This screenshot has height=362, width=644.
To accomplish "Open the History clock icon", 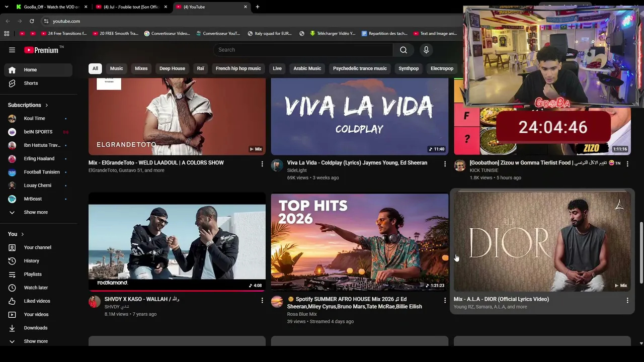I will coord(12,261).
